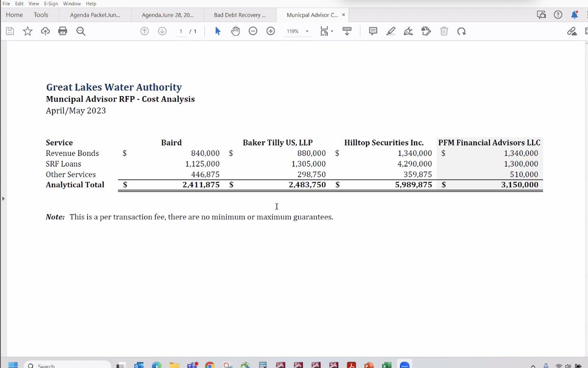Add a comment with the sticky note icon
This screenshot has height=368, width=588.
(x=373, y=31)
